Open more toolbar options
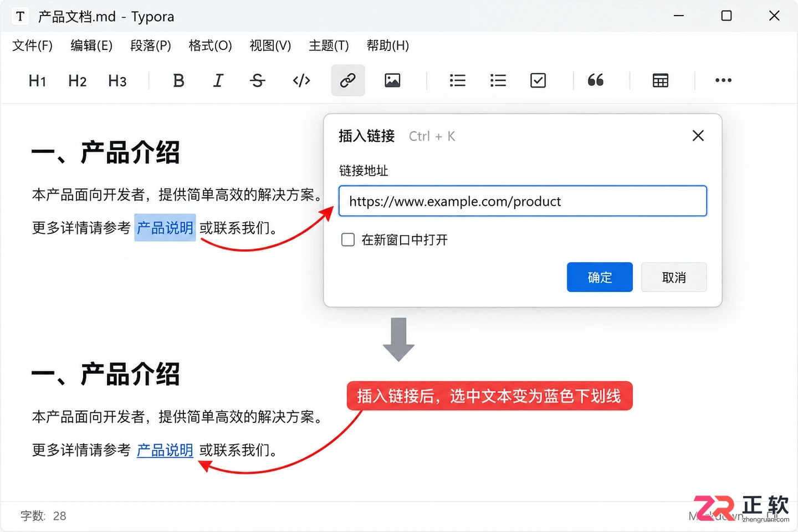The image size is (798, 532). click(x=723, y=80)
